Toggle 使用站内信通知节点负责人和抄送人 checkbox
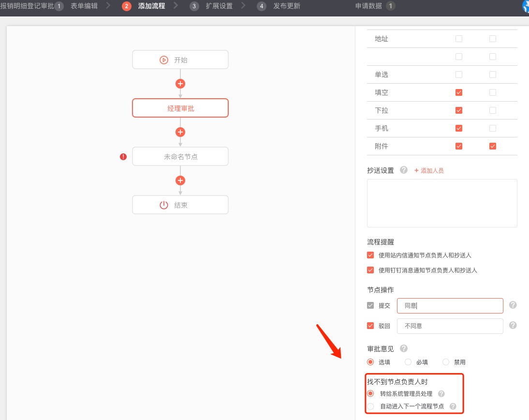Image resolution: width=529 pixels, height=420 pixels. pyautogui.click(x=370, y=255)
